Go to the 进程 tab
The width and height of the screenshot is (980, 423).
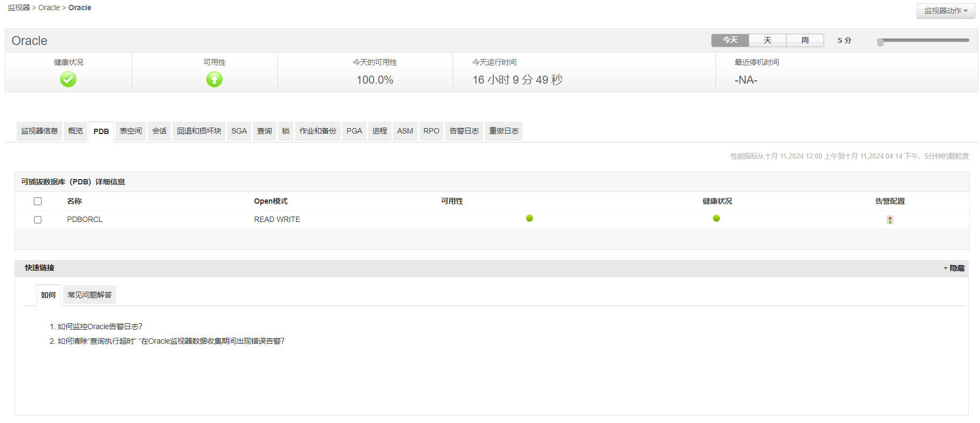click(x=380, y=131)
